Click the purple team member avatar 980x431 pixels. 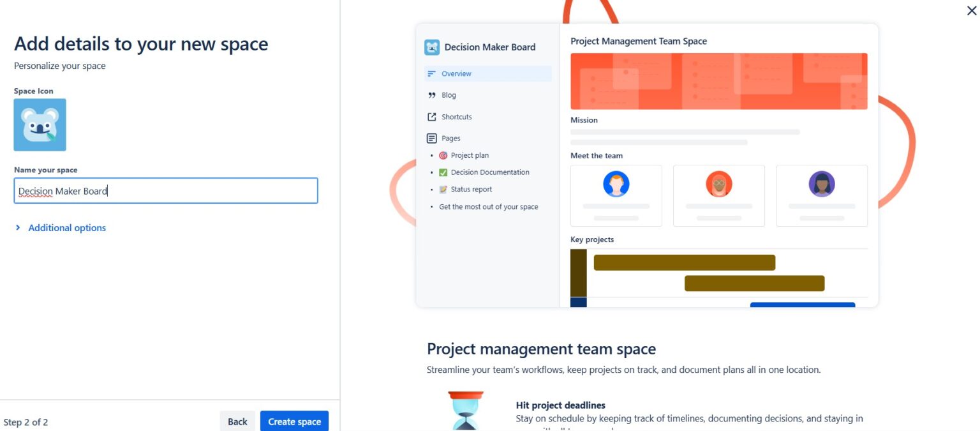822,184
